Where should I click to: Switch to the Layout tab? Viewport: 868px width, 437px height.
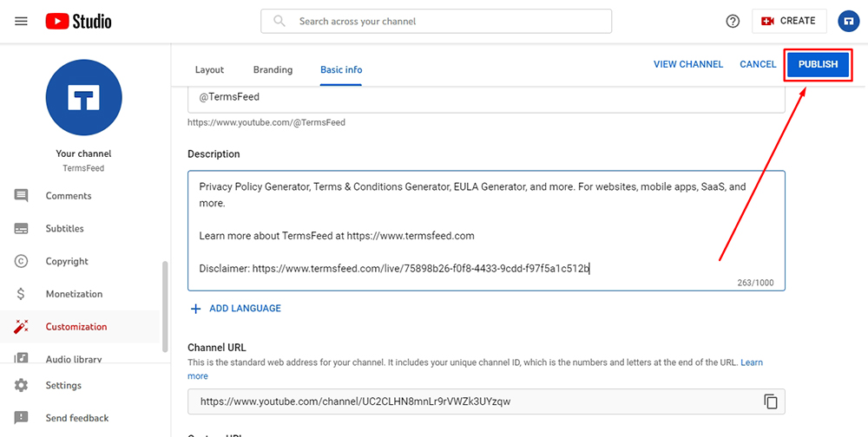(x=209, y=69)
